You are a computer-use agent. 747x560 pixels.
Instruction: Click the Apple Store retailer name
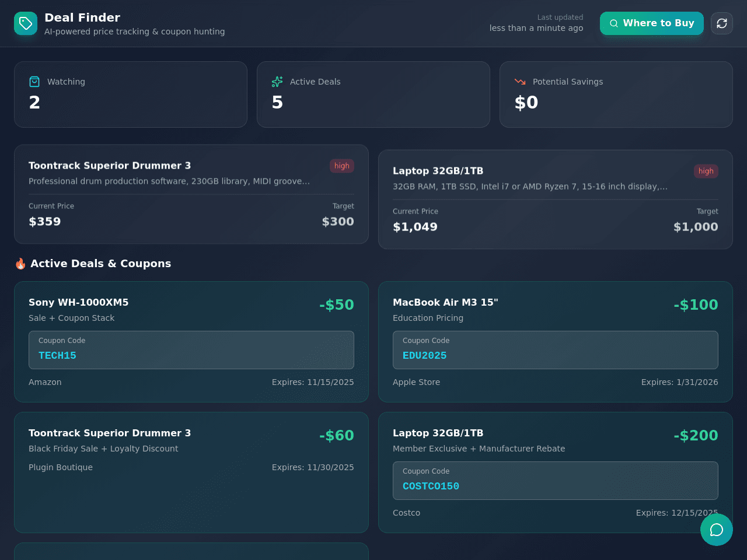tap(417, 382)
